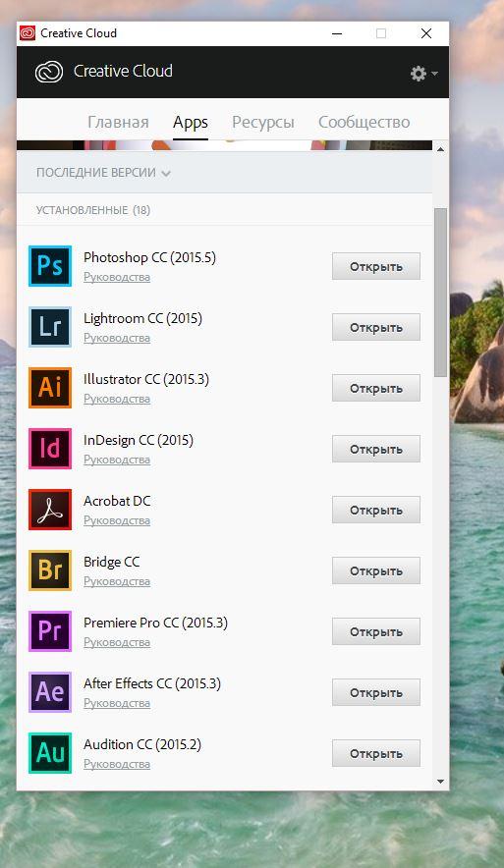This screenshot has height=868, width=504.
Task: Click the After Effects CC (2015.3) name
Action: pyautogui.click(x=152, y=683)
